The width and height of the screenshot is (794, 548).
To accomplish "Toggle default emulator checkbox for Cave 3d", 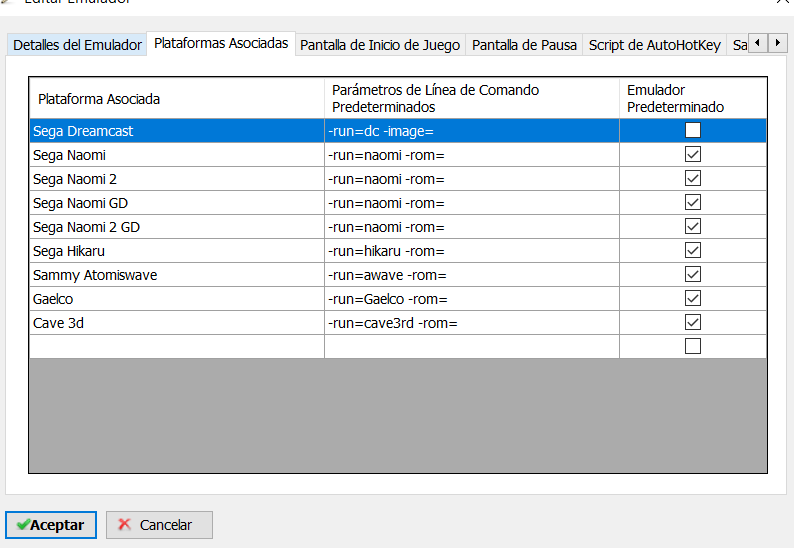I will (693, 322).
